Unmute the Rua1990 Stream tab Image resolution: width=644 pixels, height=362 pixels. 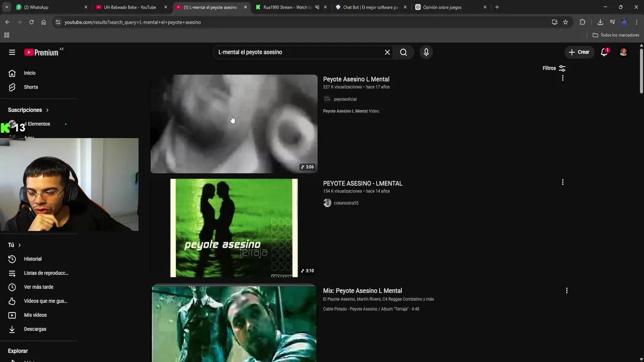coord(317,8)
